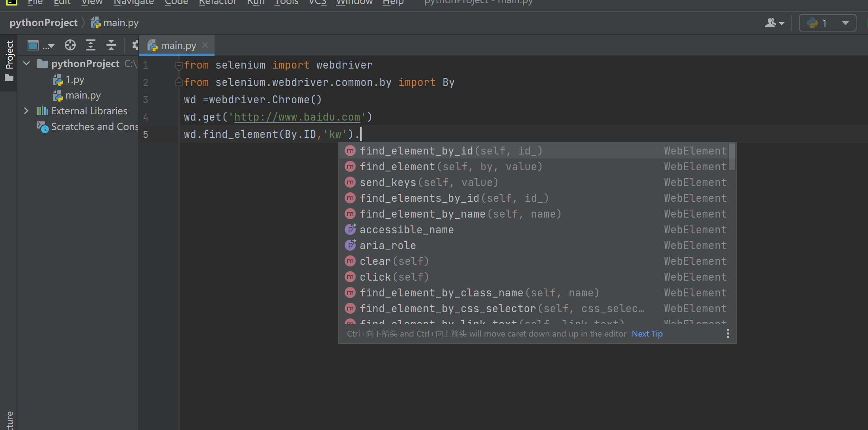Screen dimensions: 868x430
Task: Open the Navigate menu
Action: point(133,2)
